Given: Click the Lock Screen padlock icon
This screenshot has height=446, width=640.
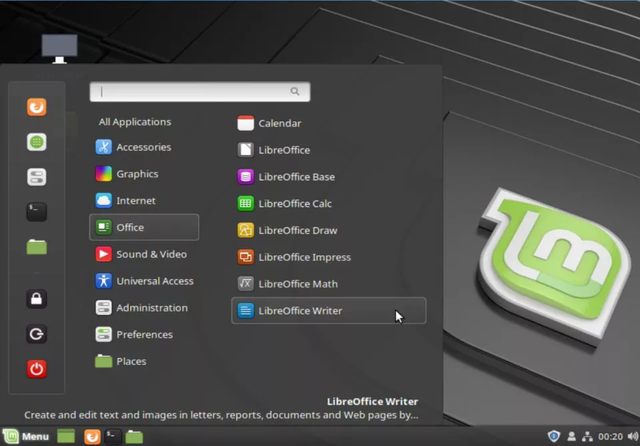Looking at the screenshot, I should pyautogui.click(x=36, y=299).
